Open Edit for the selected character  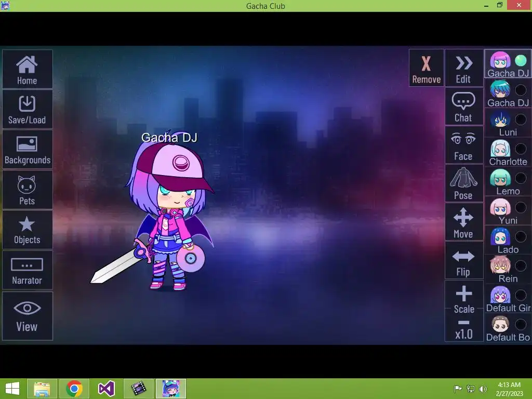click(x=464, y=68)
